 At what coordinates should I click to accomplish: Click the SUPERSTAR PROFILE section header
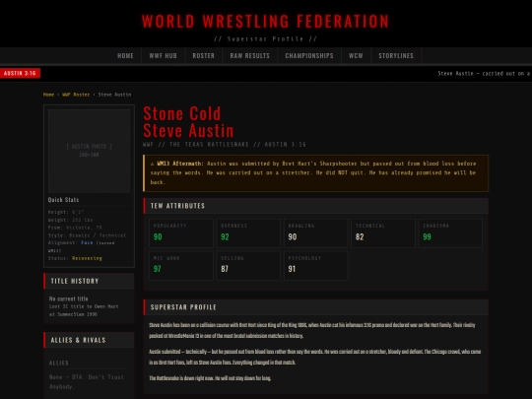point(316,307)
